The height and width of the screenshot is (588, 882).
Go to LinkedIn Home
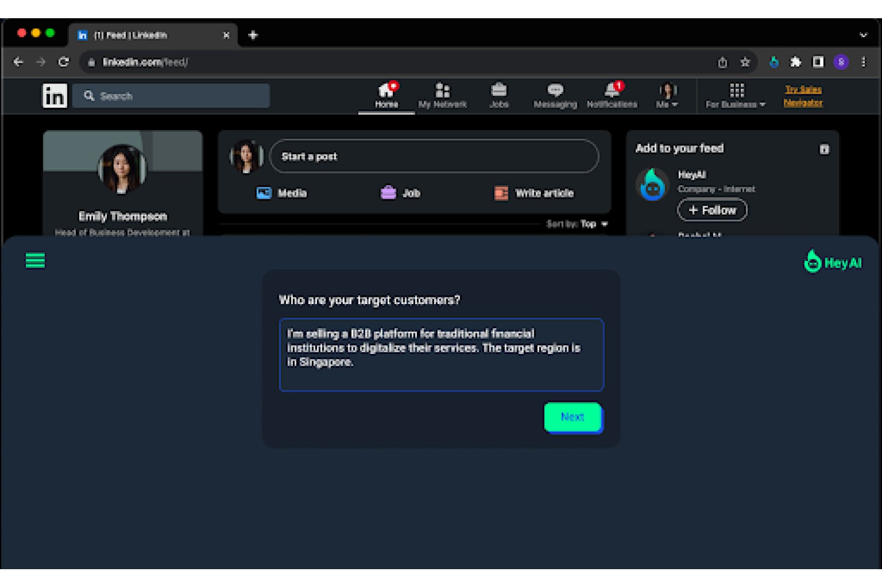(x=386, y=96)
